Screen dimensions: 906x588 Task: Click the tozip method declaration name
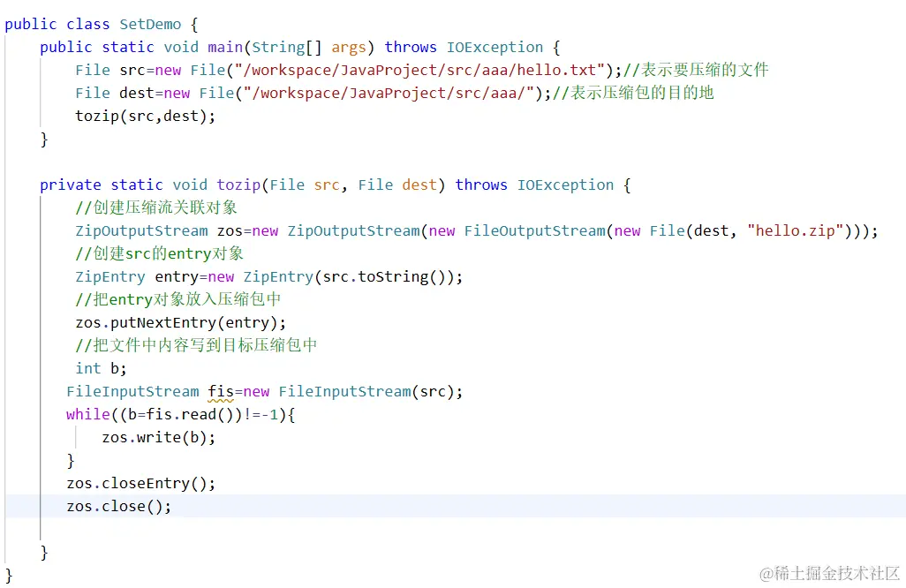click(x=238, y=185)
